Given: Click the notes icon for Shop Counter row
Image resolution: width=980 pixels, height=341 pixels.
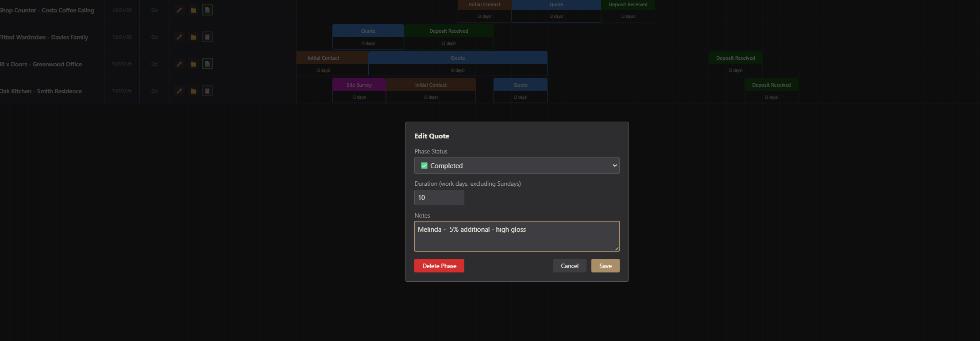Looking at the screenshot, I should pos(207,10).
